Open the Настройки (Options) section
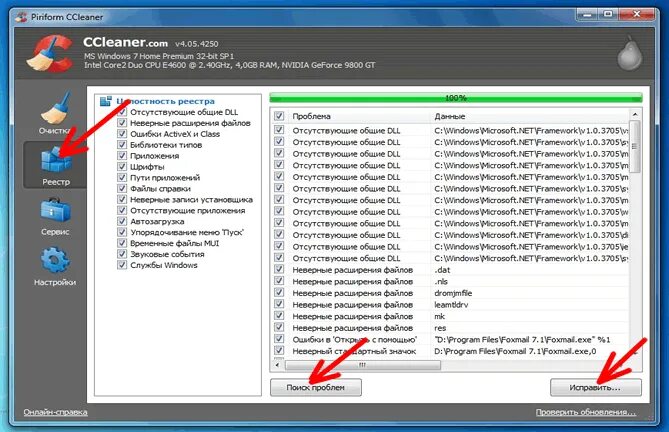 [55, 267]
